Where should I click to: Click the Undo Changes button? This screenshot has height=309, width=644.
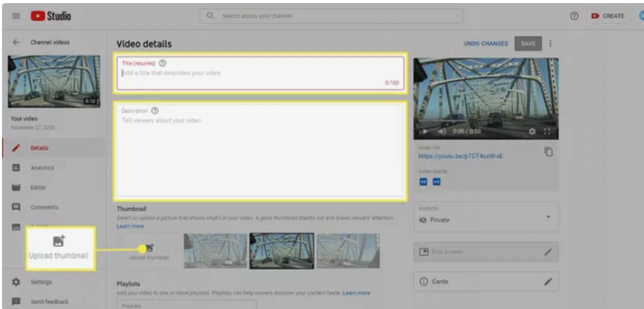(485, 44)
